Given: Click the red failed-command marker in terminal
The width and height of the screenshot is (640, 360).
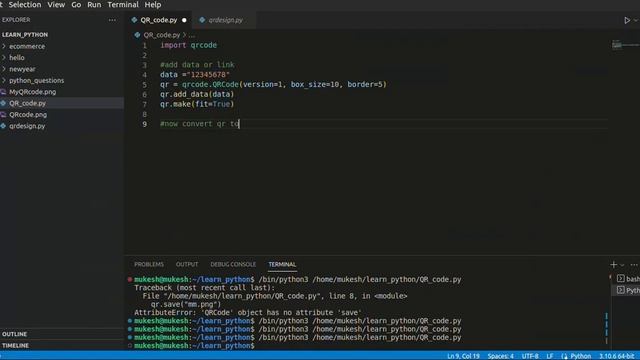Looking at the screenshot, I should (x=130, y=280).
